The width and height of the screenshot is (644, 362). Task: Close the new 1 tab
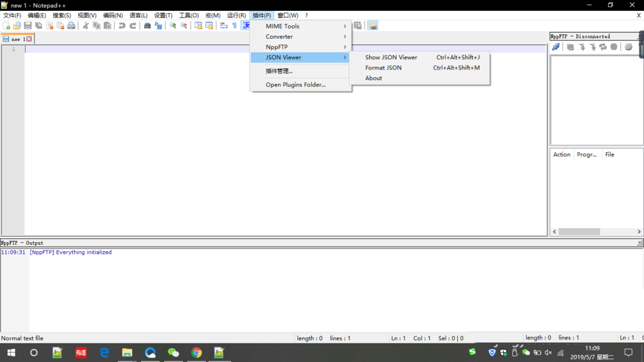coord(29,39)
